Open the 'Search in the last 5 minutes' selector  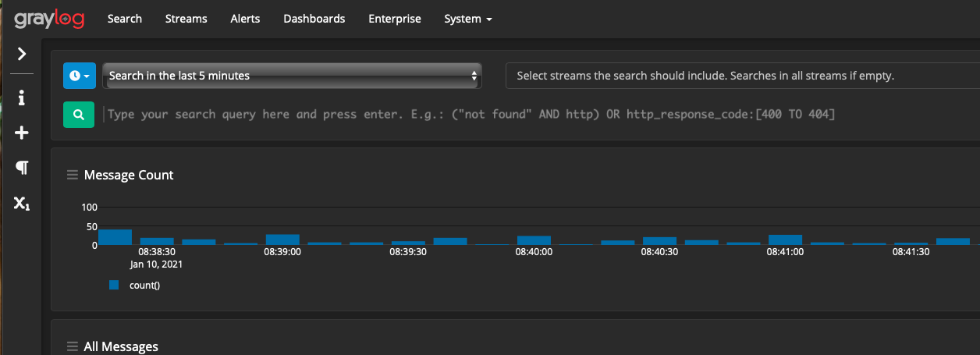tap(292, 76)
